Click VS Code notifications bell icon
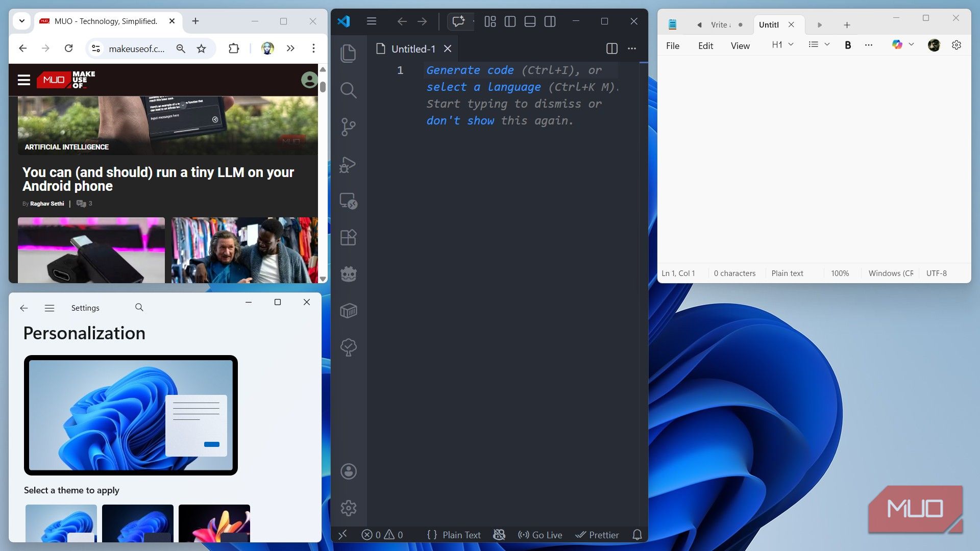The image size is (980, 551). (x=637, y=535)
